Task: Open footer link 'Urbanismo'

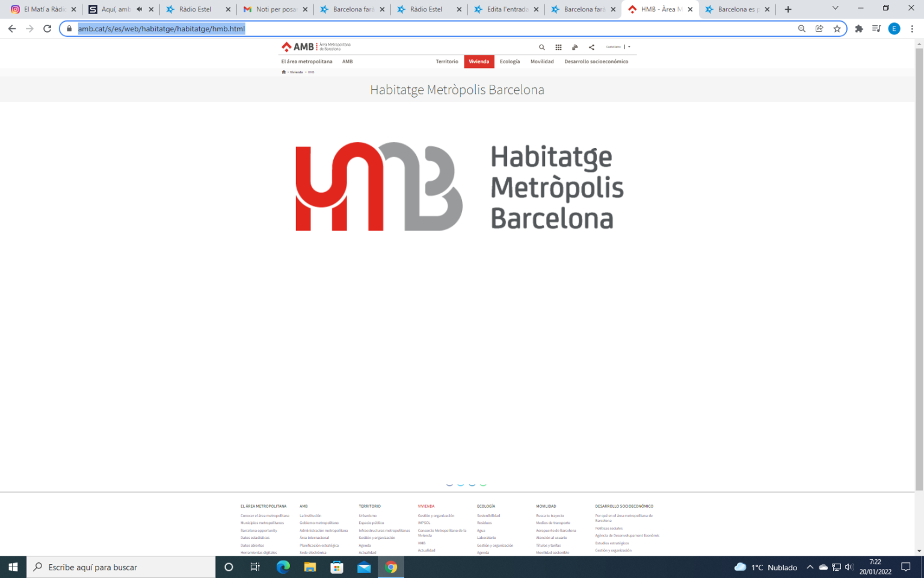Action: tap(368, 515)
